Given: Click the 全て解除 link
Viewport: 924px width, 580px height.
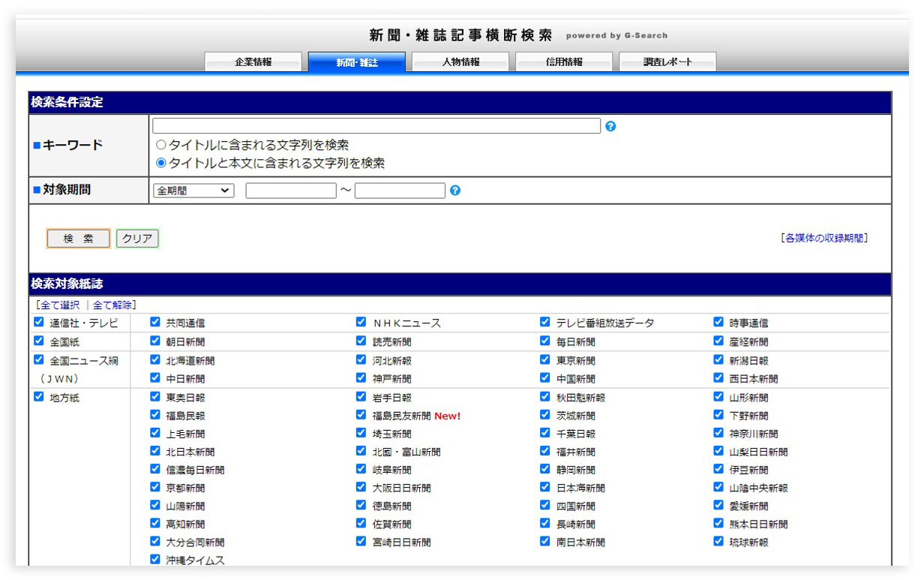Looking at the screenshot, I should pos(114,305).
